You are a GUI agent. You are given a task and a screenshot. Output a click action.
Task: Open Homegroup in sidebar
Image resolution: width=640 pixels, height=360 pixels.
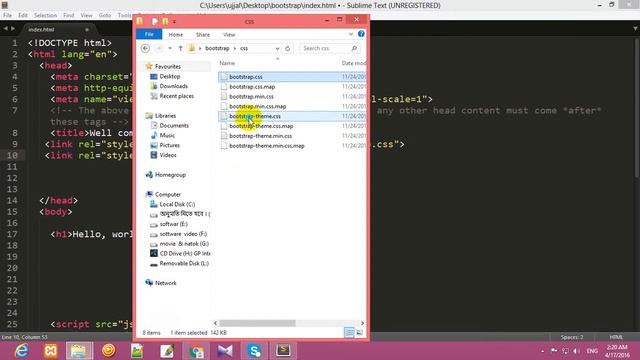click(170, 175)
